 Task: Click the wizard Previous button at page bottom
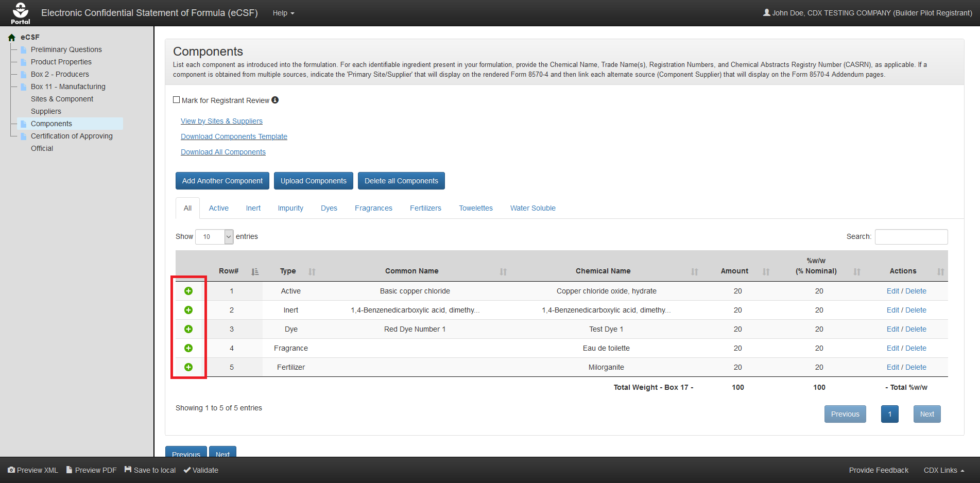[186, 452]
